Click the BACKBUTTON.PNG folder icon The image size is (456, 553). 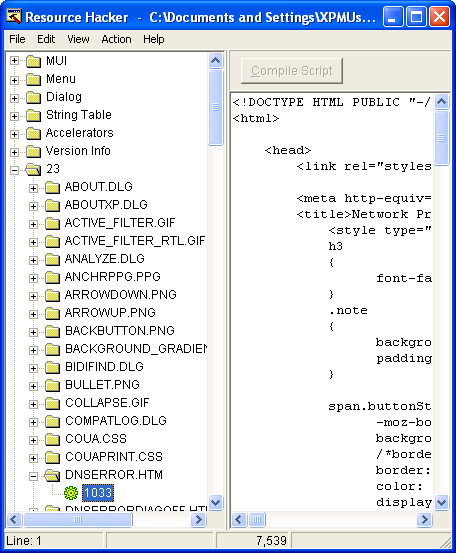[53, 331]
